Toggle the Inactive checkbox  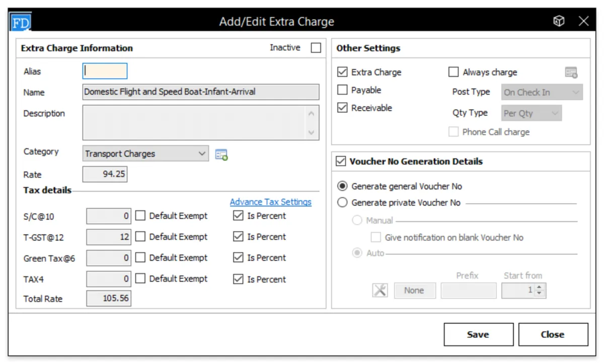click(x=316, y=48)
